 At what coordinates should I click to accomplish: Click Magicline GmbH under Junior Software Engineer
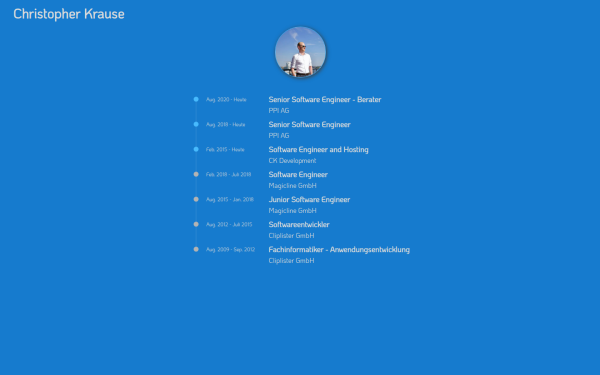292,211
